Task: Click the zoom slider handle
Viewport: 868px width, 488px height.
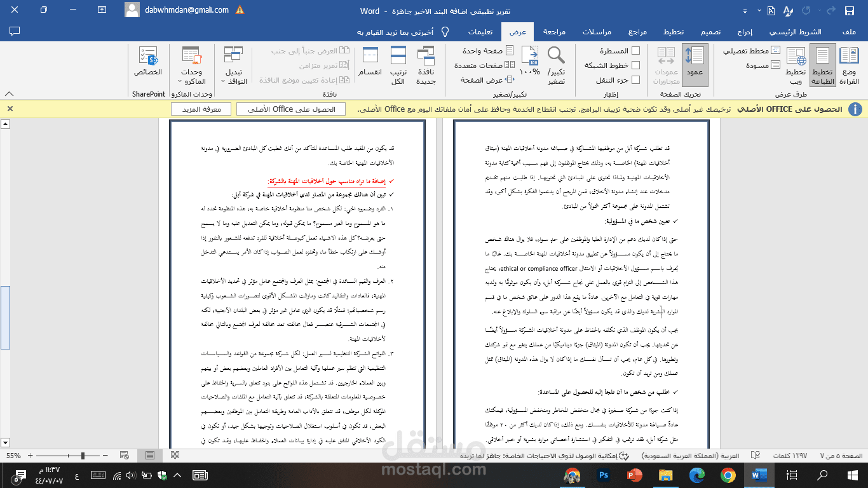Action: pyautogui.click(x=83, y=456)
